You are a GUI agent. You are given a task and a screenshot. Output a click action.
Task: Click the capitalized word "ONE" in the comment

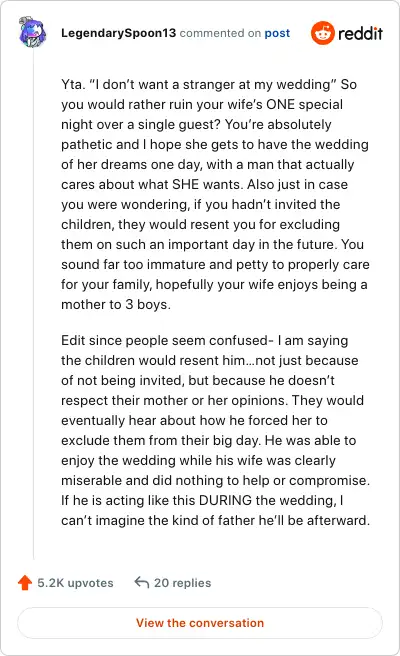(x=280, y=105)
